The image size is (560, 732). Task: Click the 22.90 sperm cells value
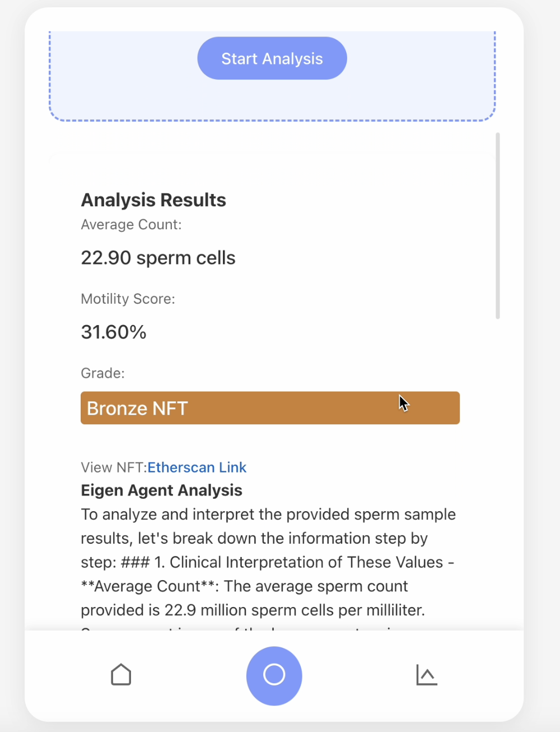click(158, 258)
